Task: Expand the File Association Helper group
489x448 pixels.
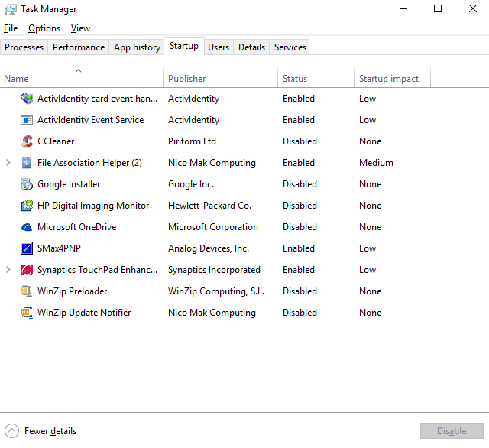Action: (8, 163)
